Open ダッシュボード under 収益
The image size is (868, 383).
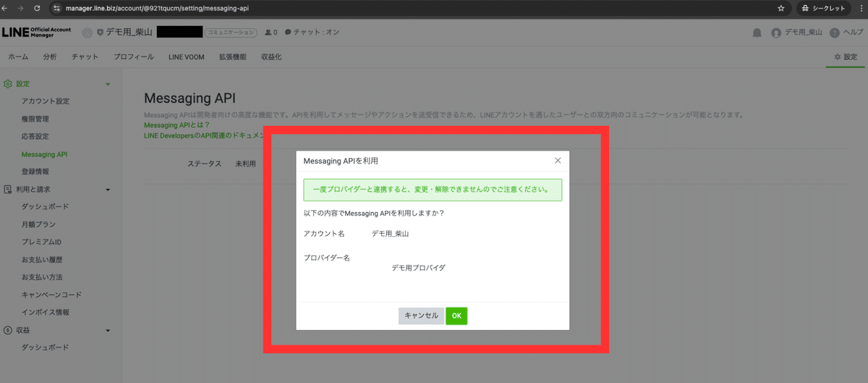tap(45, 348)
